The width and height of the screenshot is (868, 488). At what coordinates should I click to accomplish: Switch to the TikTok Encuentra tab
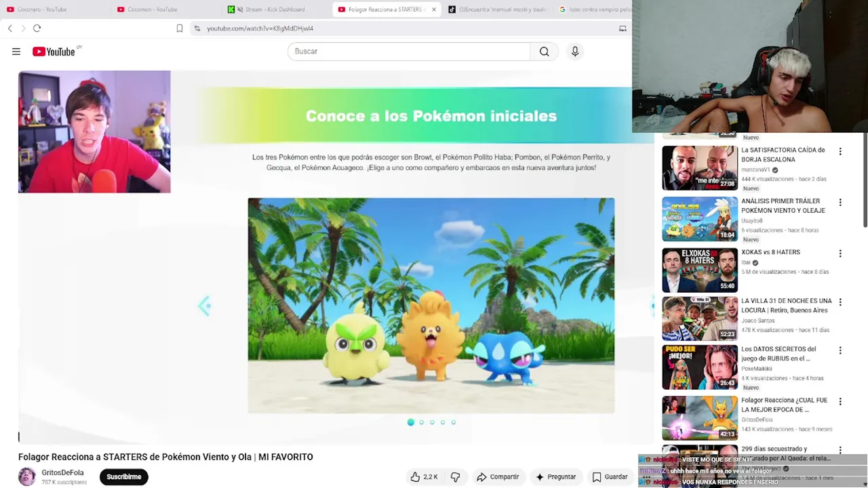(497, 9)
